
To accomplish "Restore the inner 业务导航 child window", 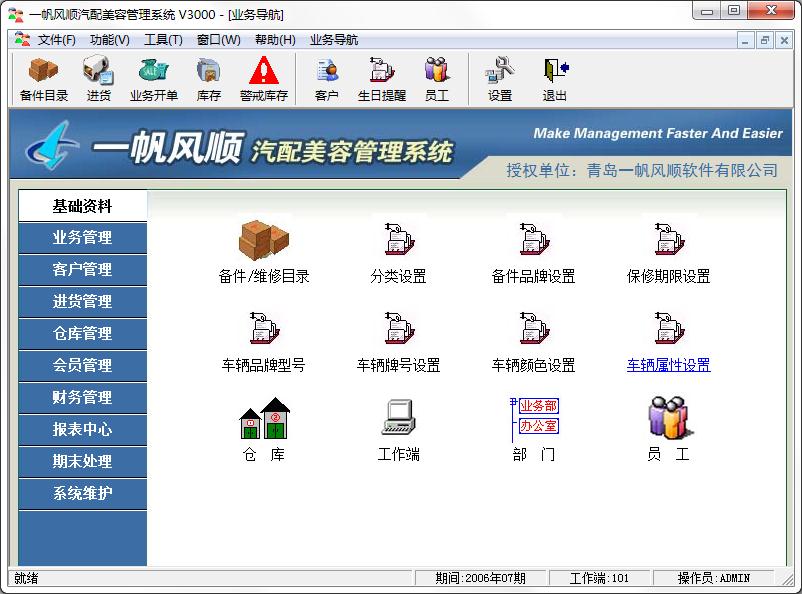I will click(x=765, y=40).
